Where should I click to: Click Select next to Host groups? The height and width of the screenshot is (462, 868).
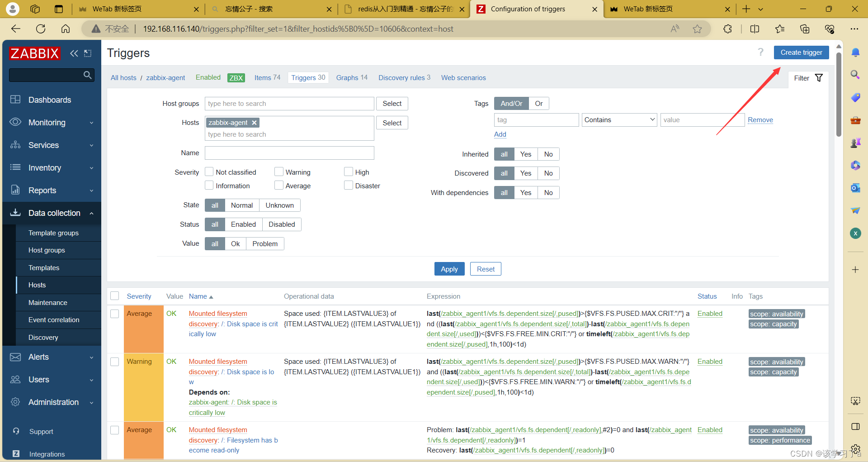coord(392,104)
